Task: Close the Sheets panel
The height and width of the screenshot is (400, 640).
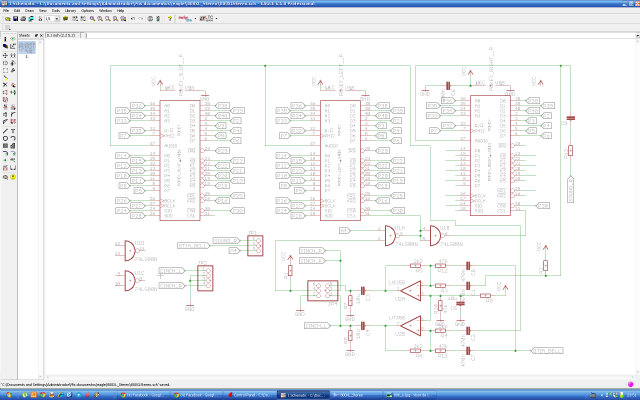Action: click(x=41, y=36)
